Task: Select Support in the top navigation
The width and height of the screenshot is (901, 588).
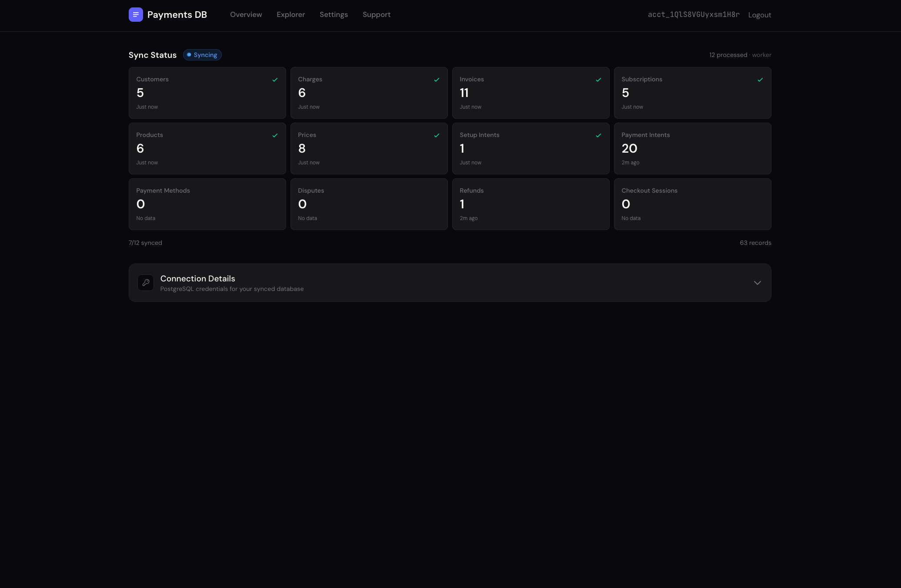Action: pyautogui.click(x=377, y=14)
